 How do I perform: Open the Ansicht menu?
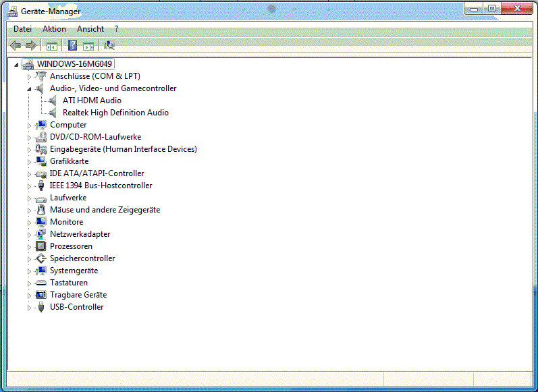(90, 29)
